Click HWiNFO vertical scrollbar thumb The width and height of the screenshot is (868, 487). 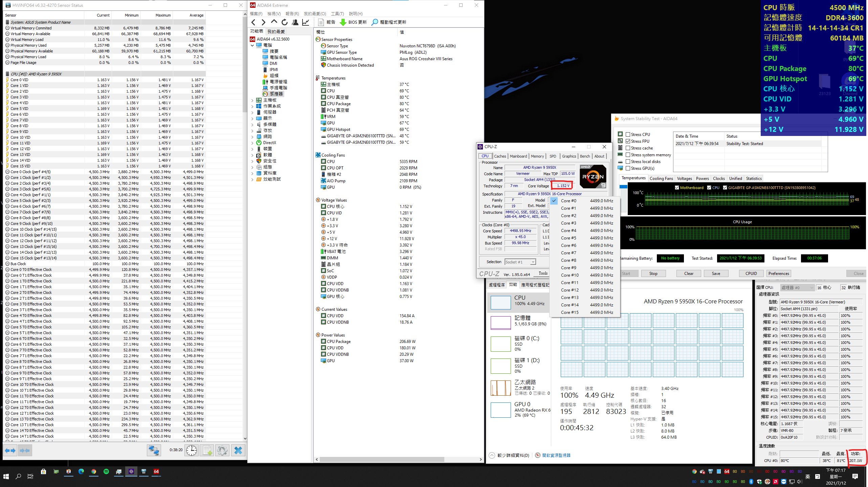(245, 65)
